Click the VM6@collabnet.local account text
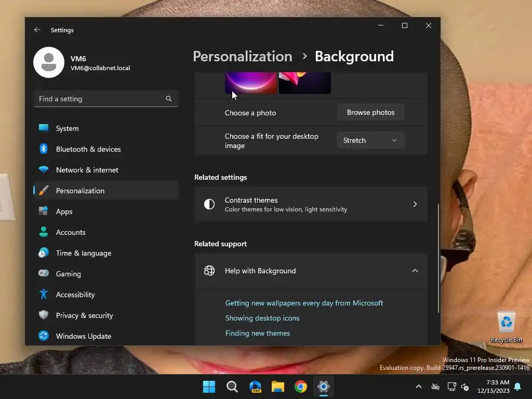Viewport: 532px width, 399px height. [x=100, y=68]
